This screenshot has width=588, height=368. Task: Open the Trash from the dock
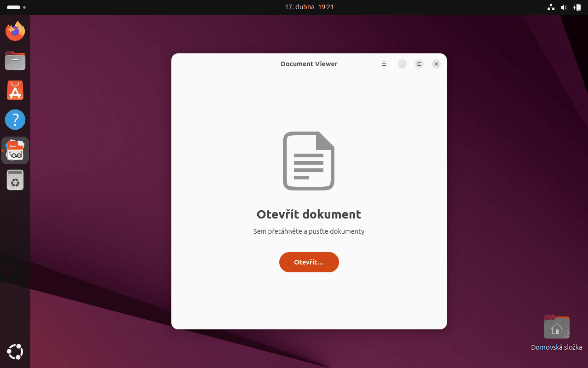tap(15, 180)
